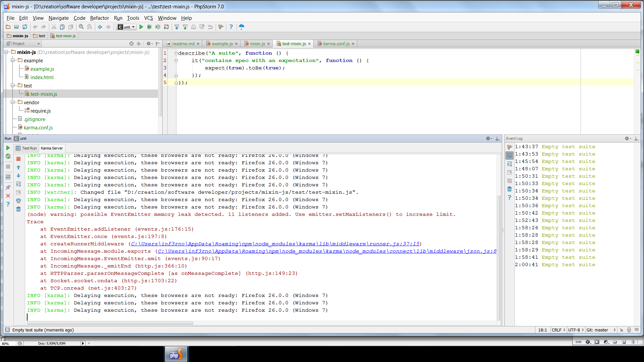This screenshot has width=644, height=362.
Task: Collapse the example folder in the tree
Action: coord(13,60)
